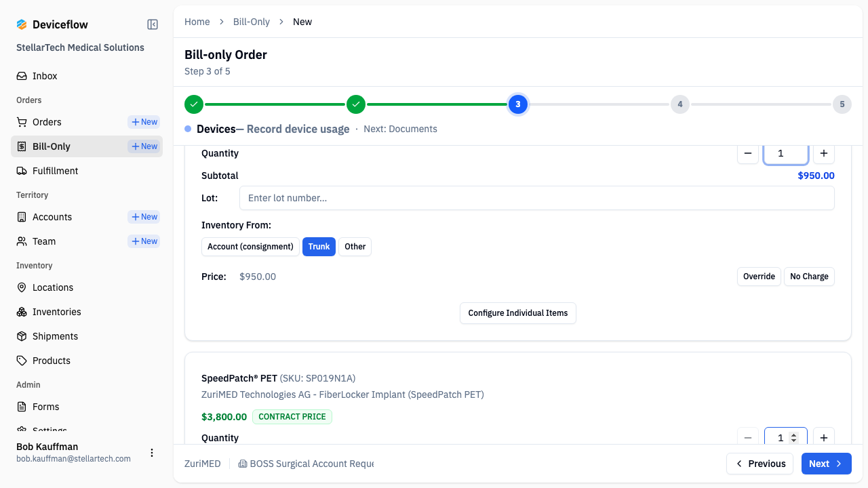Screen dimensions: 868x488
Task: Click the BOSS Surgical account building icon
Action: [x=242, y=464]
